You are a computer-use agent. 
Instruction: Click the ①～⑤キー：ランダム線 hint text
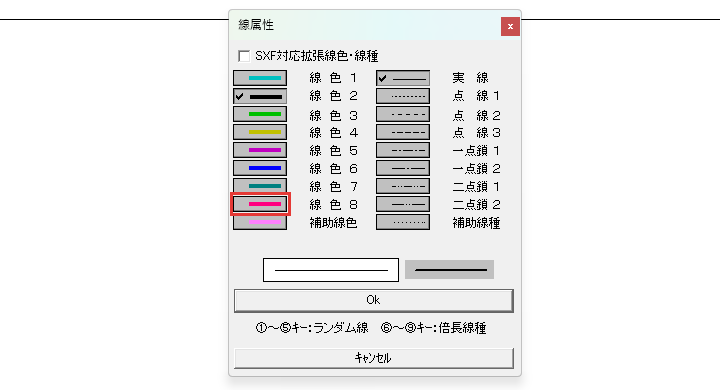[312, 328]
